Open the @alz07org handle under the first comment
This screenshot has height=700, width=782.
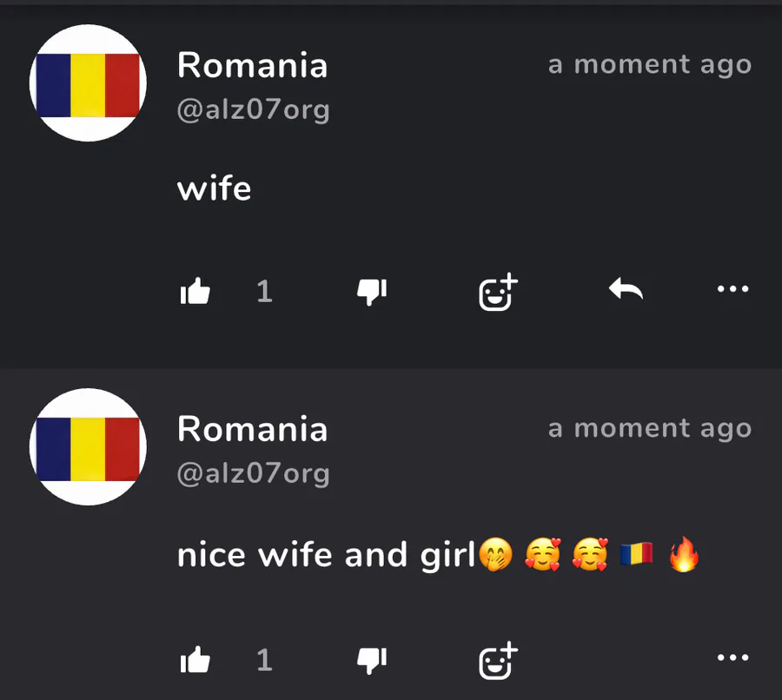click(254, 110)
